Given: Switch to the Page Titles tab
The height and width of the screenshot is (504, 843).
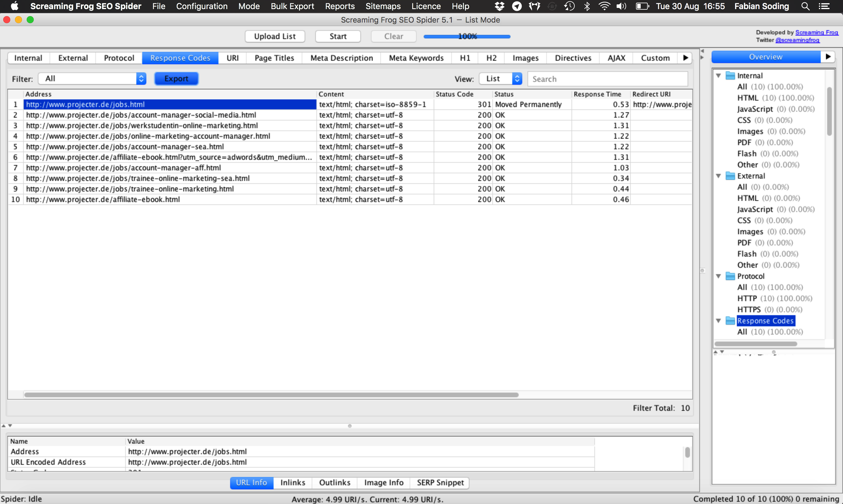Looking at the screenshot, I should coord(274,58).
